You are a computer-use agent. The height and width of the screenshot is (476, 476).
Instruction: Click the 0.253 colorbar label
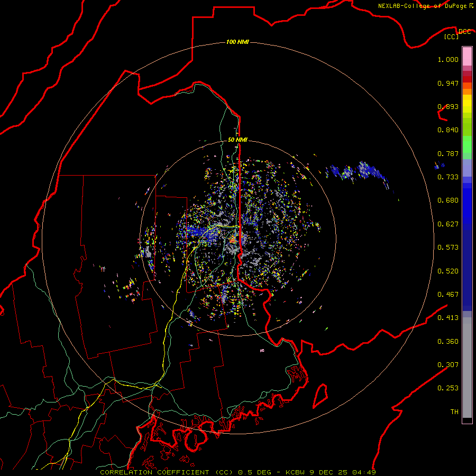point(448,388)
